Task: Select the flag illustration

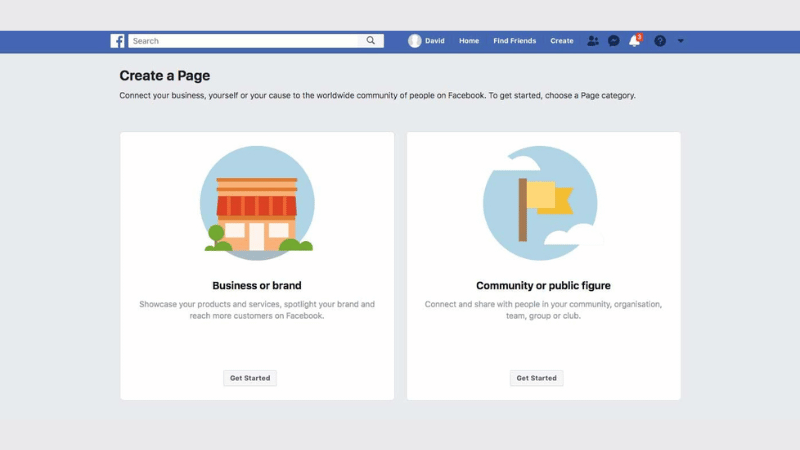Action: pyautogui.click(x=543, y=203)
